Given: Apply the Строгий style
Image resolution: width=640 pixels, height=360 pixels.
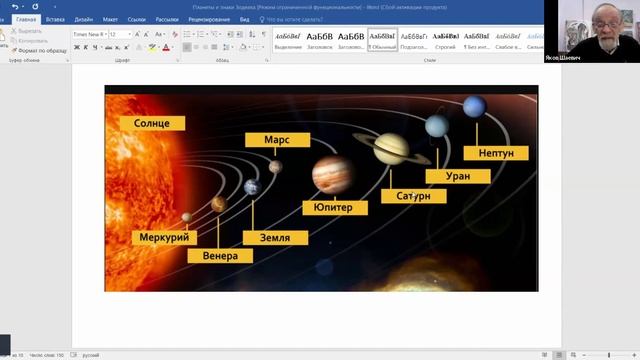Looking at the screenshot, I should coord(445,40).
